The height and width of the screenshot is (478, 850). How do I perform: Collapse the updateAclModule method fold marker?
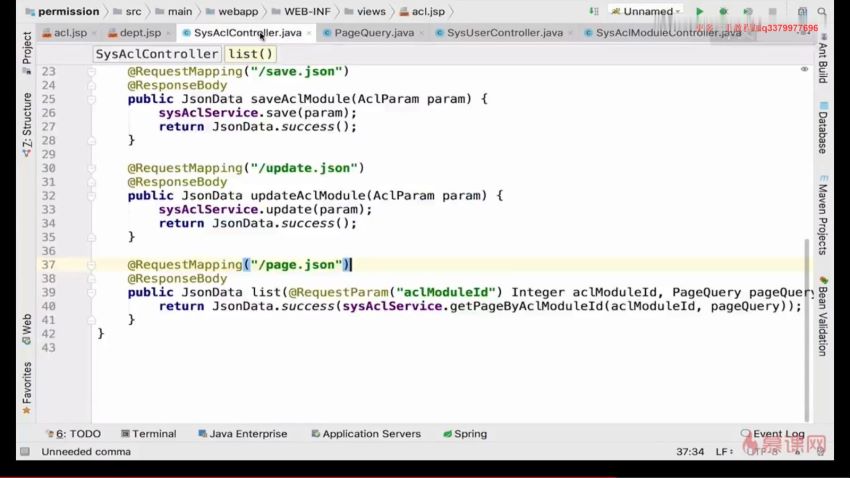point(91,196)
